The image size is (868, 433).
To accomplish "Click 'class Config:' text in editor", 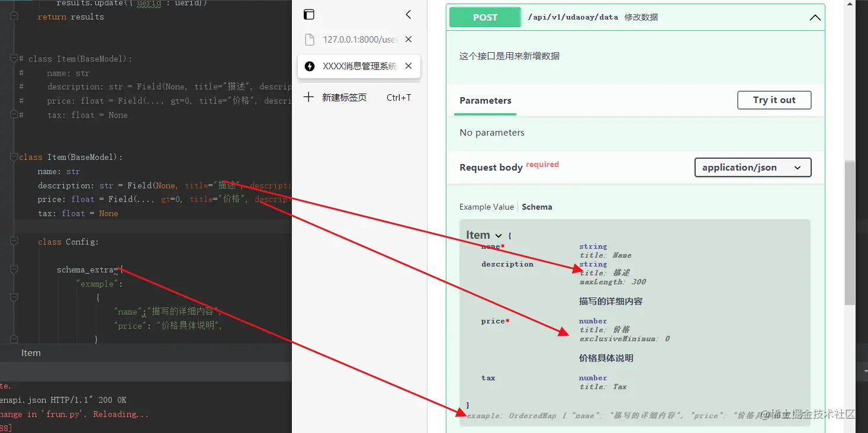I will click(x=69, y=242).
